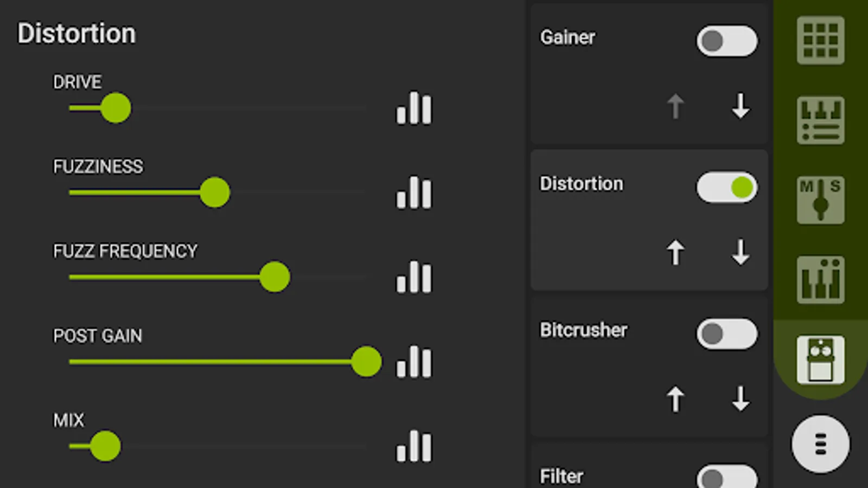
Task: Click the bar-chart icon next to FUZZINESS
Action: pos(414,192)
